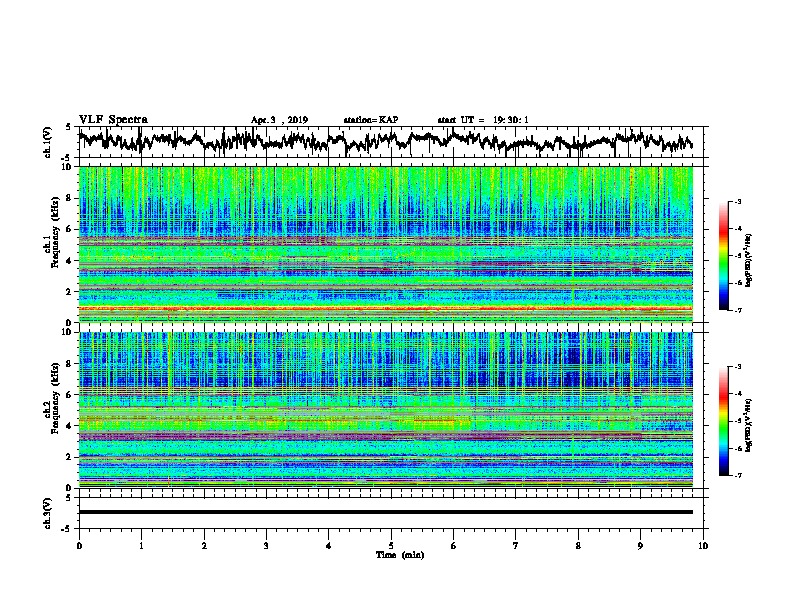Click the upper color scale bar for ch.1
Image resolution: width=792 pixels, height=612 pixels.
(723, 256)
